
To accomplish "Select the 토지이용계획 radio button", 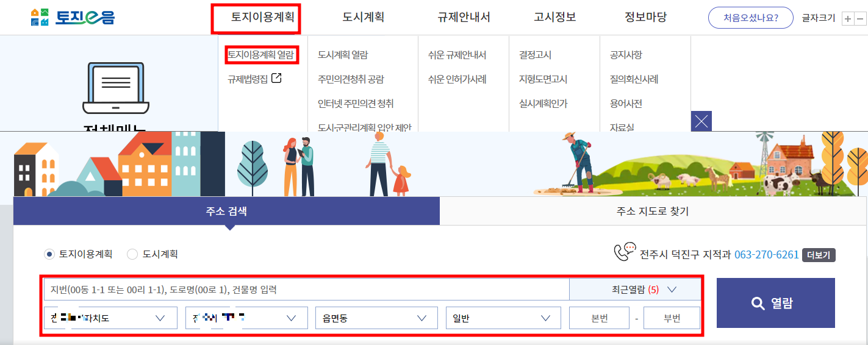I will pyautogui.click(x=49, y=254).
